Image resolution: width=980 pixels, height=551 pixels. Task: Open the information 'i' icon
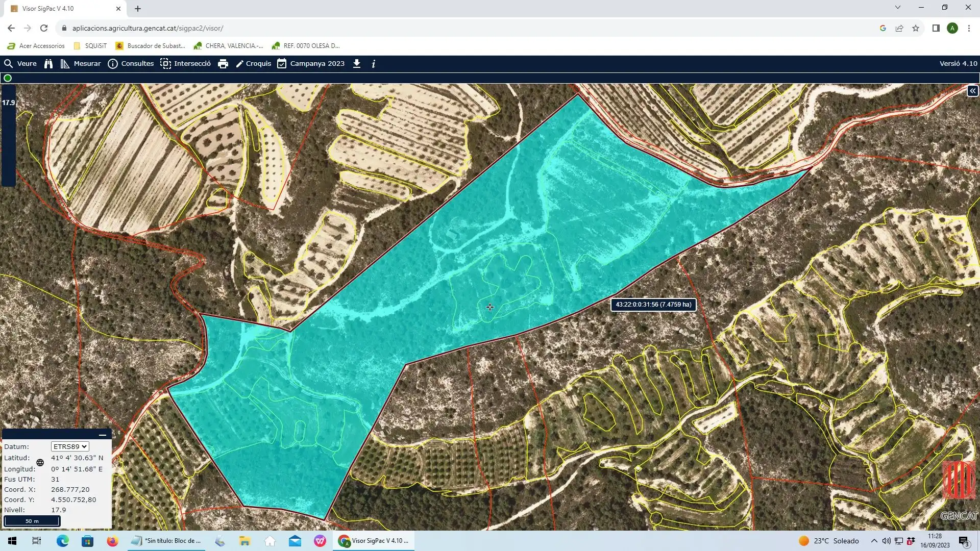coord(374,64)
